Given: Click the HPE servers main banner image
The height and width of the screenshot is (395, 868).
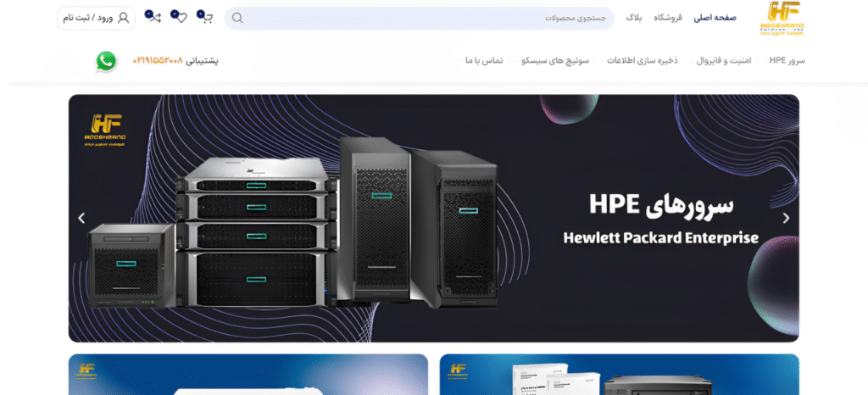Looking at the screenshot, I should click(433, 218).
